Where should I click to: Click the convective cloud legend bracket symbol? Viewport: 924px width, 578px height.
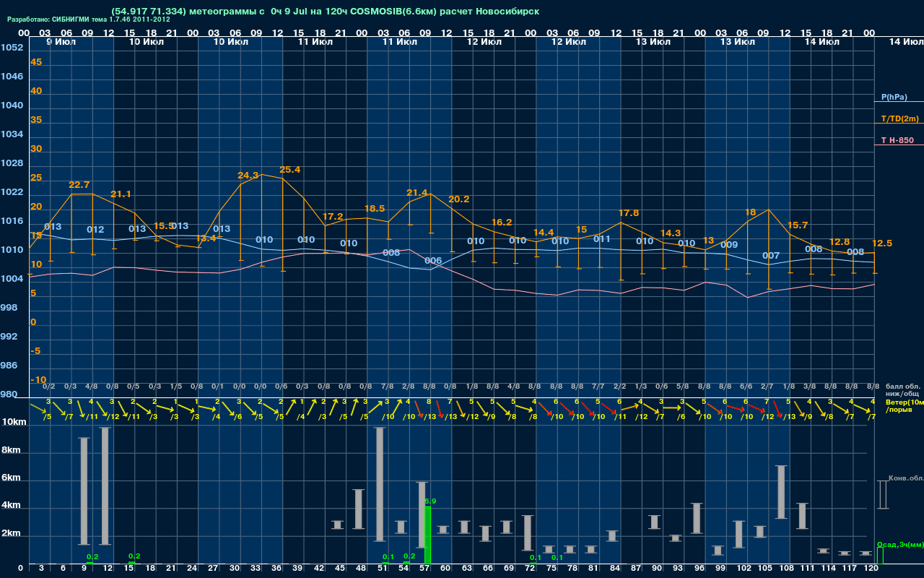882,495
